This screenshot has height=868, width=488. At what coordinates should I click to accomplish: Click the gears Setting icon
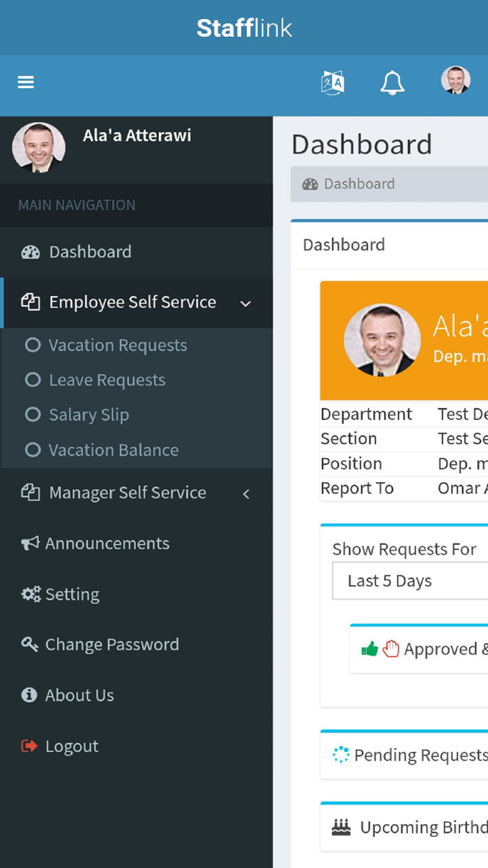coord(31,594)
